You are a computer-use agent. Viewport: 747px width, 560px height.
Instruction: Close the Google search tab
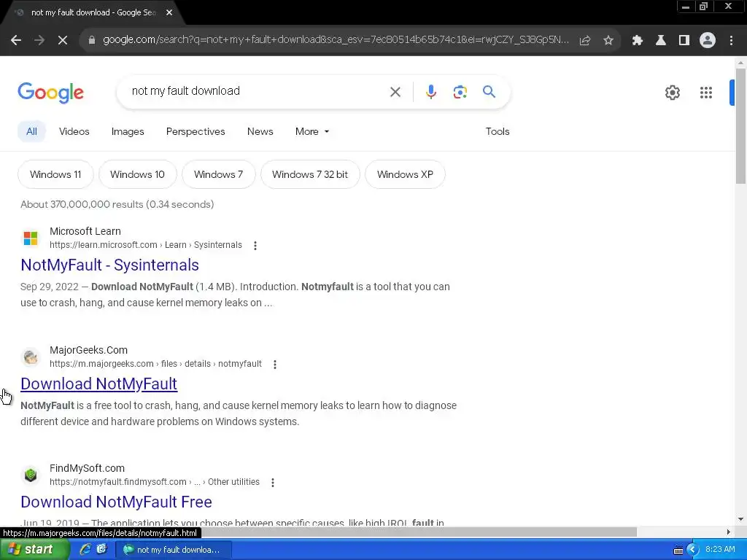(169, 12)
